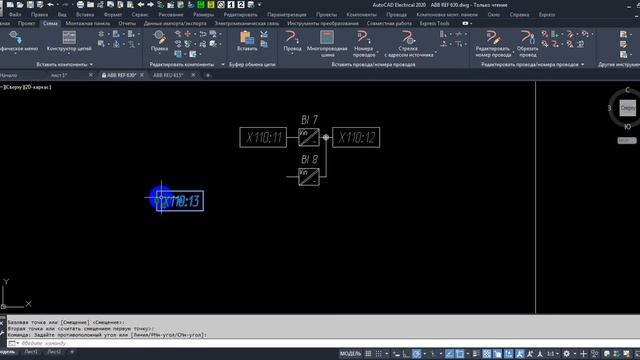
Task: Toggle ortho mode in status bar
Action: pyautogui.click(x=406, y=354)
